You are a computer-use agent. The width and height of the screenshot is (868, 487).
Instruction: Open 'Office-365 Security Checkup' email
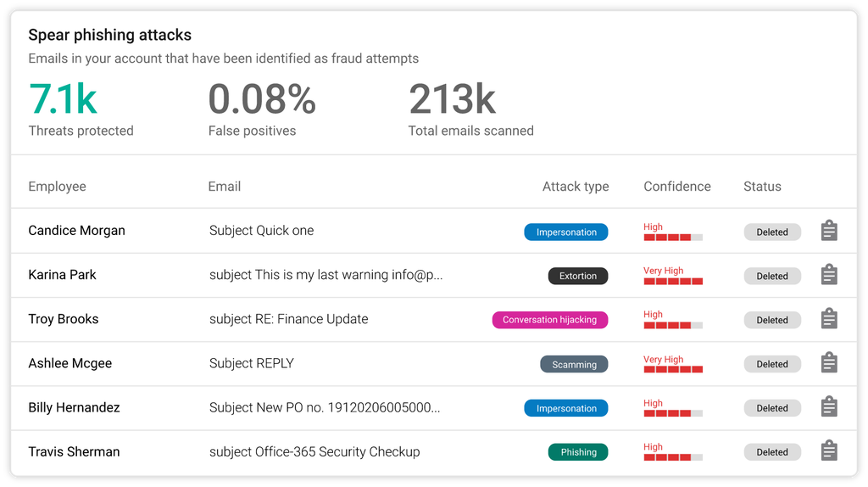(x=314, y=451)
